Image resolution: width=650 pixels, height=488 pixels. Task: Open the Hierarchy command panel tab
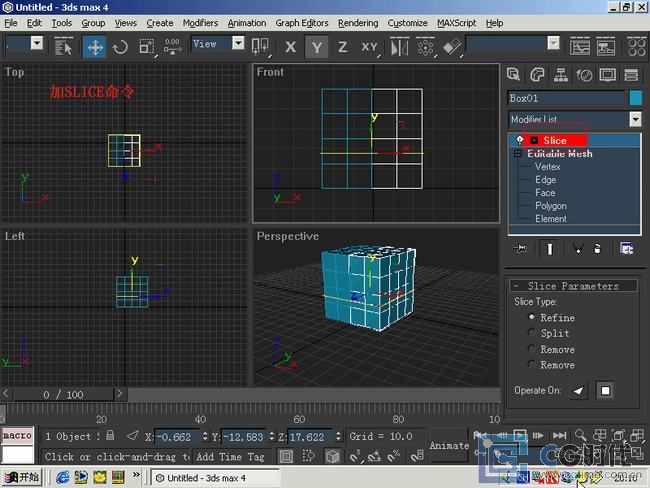point(561,75)
